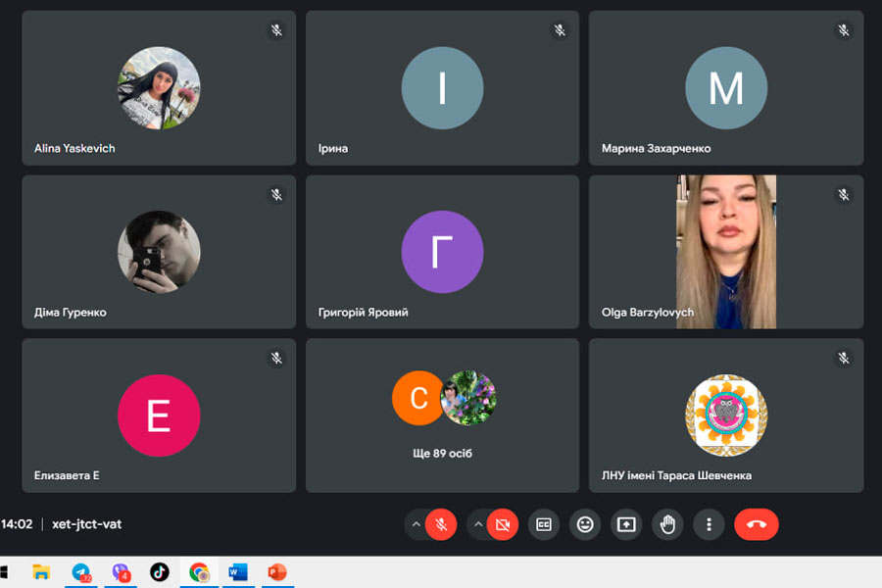
Task: Click meeting code xet-jtct-vat
Action: pos(86,524)
